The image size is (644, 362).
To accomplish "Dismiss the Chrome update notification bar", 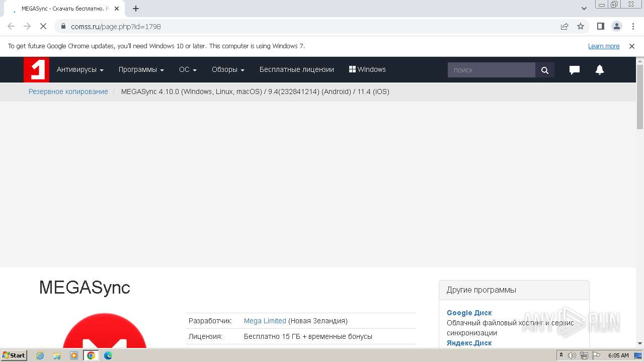I will [632, 46].
